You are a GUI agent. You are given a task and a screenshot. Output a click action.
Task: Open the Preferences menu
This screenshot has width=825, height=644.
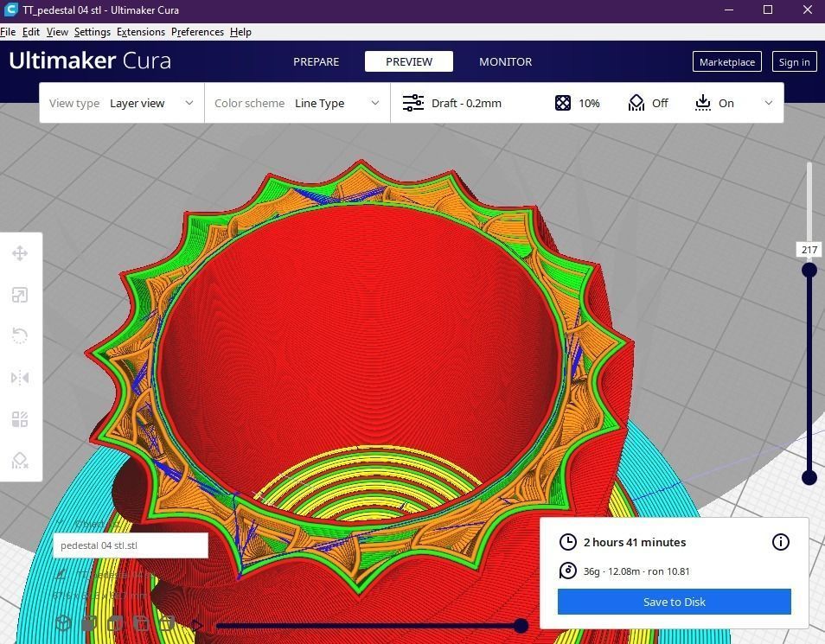(x=197, y=32)
